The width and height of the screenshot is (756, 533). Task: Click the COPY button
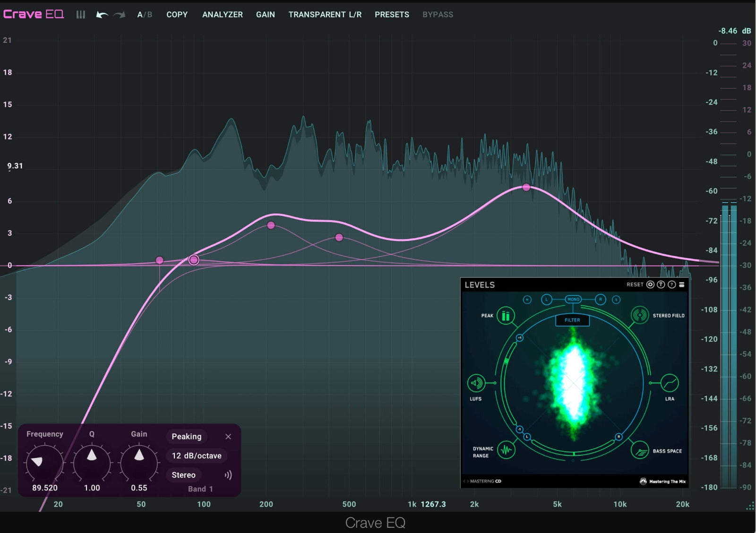(177, 15)
